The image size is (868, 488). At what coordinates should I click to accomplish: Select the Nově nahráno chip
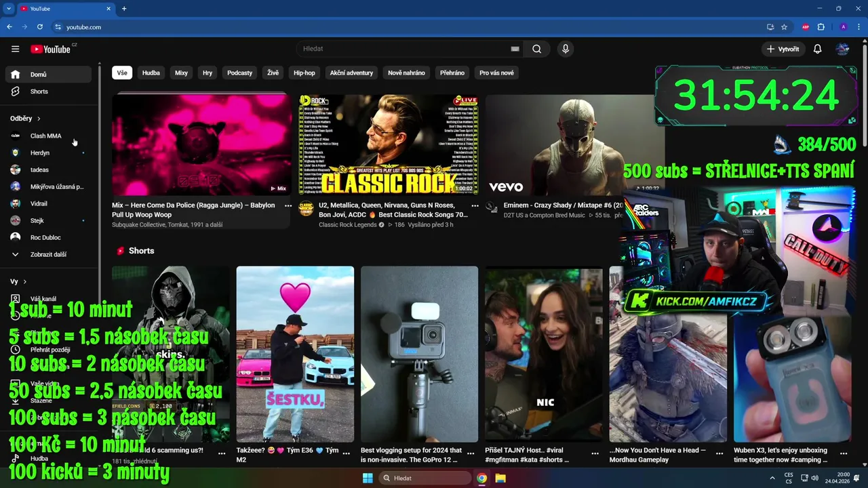click(x=406, y=73)
